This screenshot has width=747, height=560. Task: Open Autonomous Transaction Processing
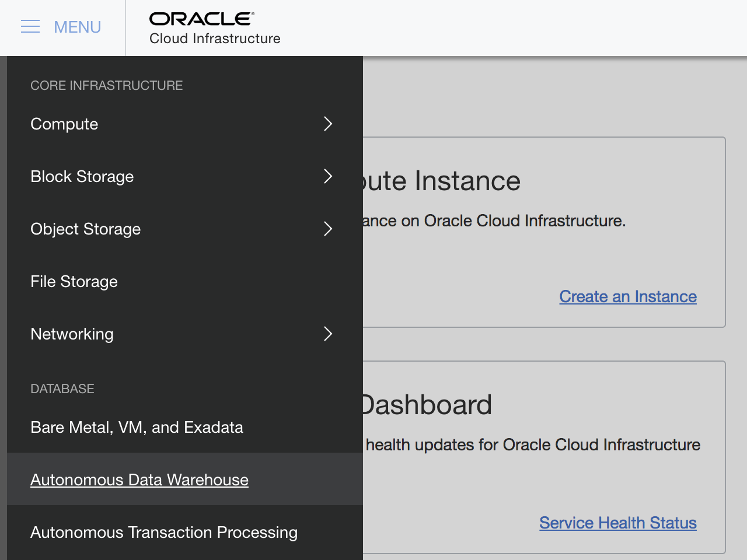point(185,532)
